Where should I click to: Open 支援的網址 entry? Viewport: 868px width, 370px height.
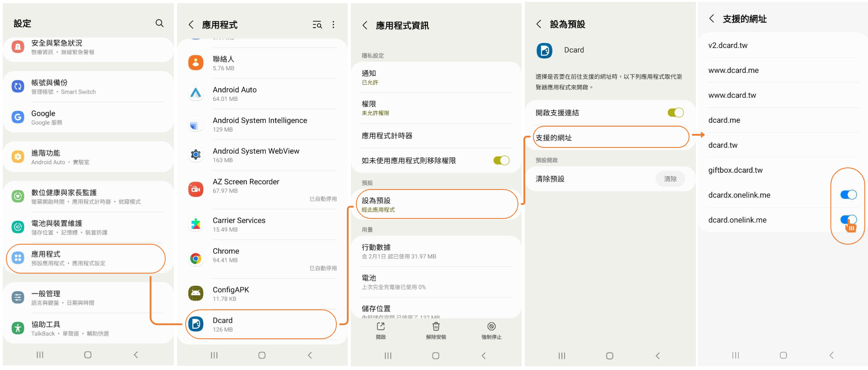pyautogui.click(x=611, y=138)
